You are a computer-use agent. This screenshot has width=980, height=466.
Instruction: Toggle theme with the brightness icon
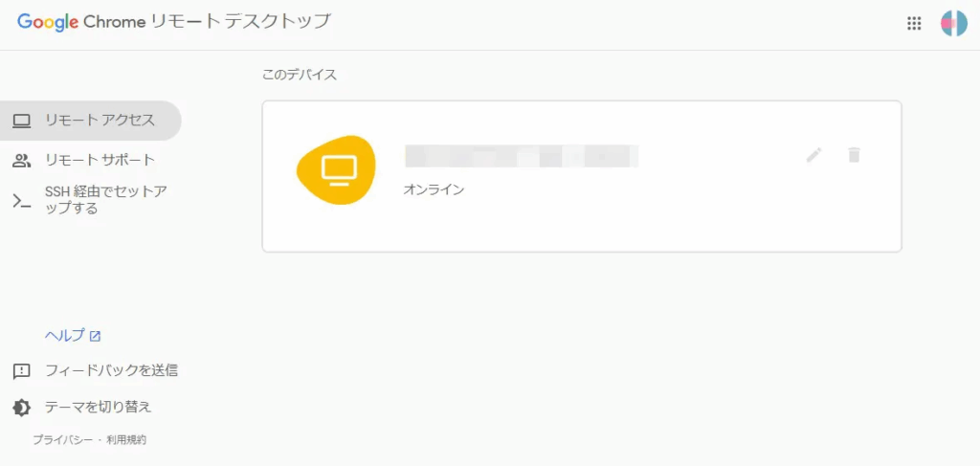(x=21, y=408)
